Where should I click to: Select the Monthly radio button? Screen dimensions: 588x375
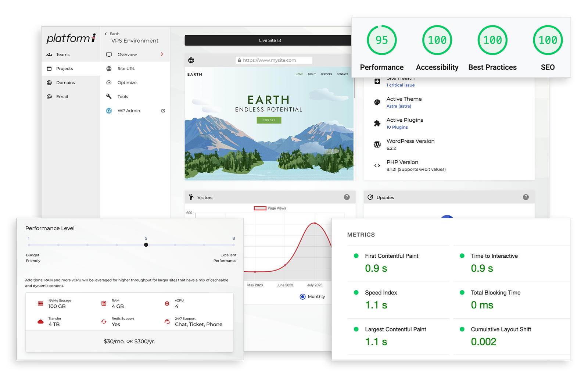[302, 297]
